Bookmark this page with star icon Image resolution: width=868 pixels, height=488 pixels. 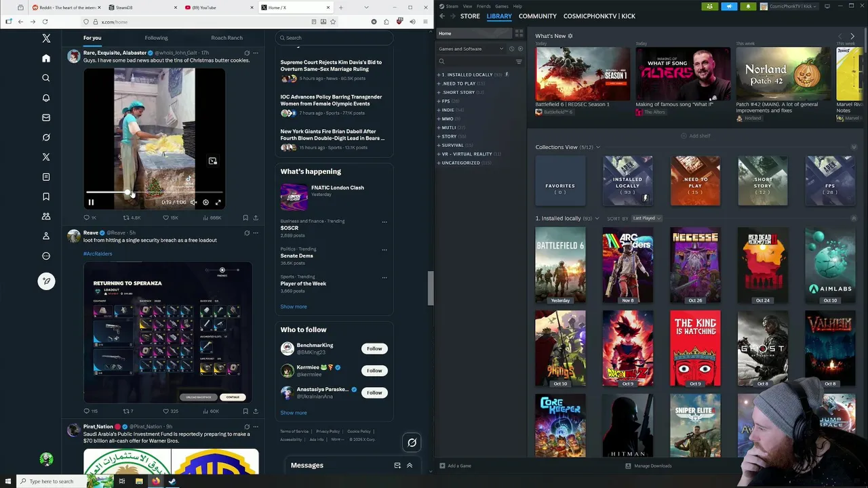[334, 22]
